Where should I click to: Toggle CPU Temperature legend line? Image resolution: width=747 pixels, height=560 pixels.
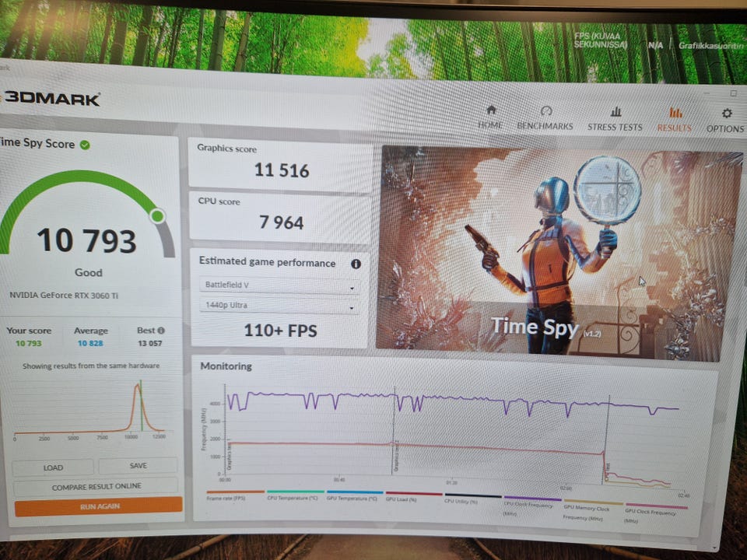296,492
